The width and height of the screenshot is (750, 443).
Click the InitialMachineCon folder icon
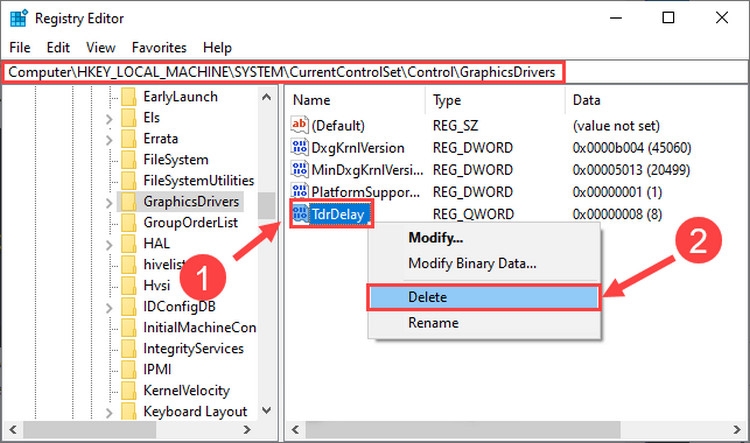click(x=129, y=328)
